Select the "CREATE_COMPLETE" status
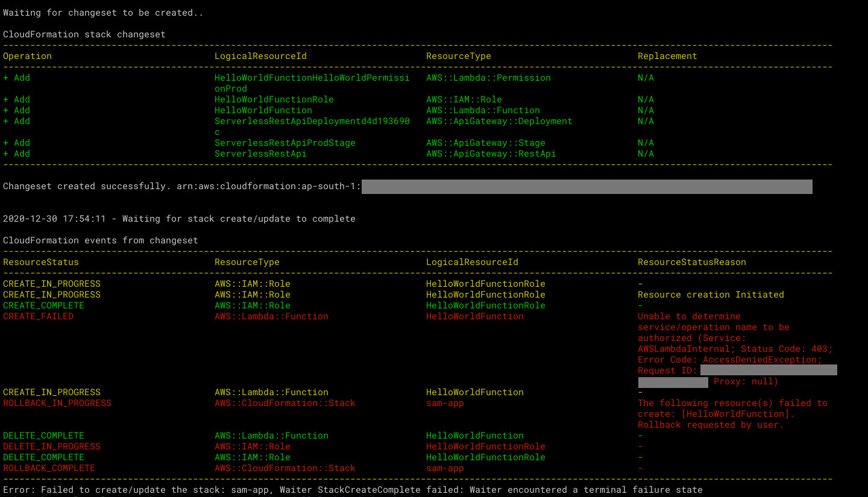The image size is (868, 497). point(43,305)
